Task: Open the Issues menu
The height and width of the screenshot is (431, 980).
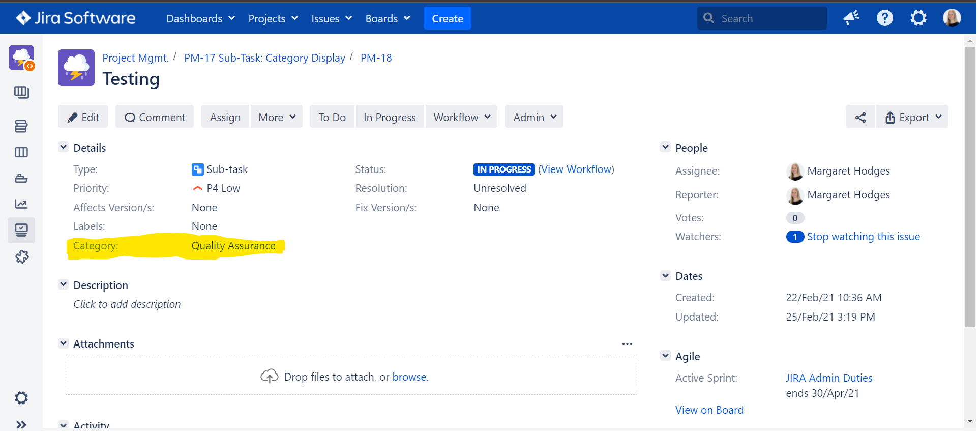Action: 332,19
